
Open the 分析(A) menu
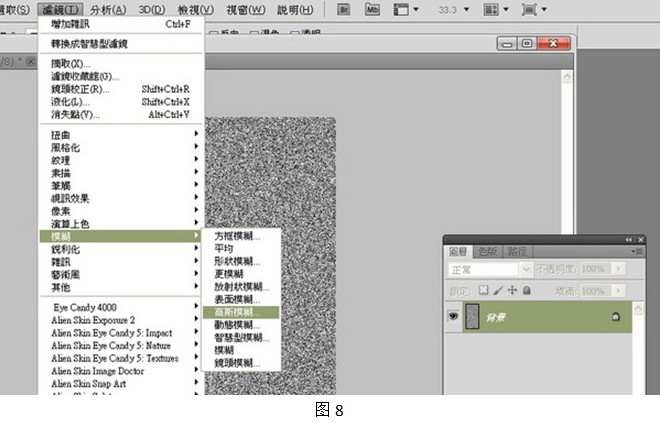(x=108, y=10)
